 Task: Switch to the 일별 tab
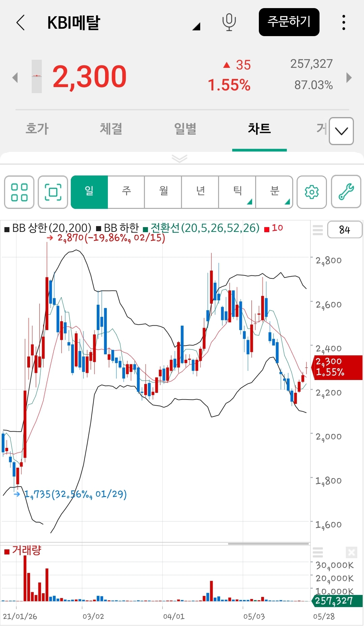185,129
